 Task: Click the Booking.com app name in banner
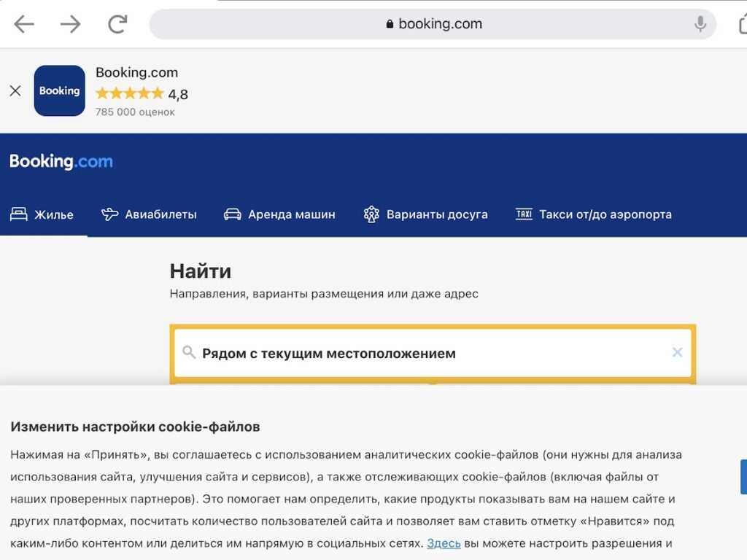(x=136, y=72)
